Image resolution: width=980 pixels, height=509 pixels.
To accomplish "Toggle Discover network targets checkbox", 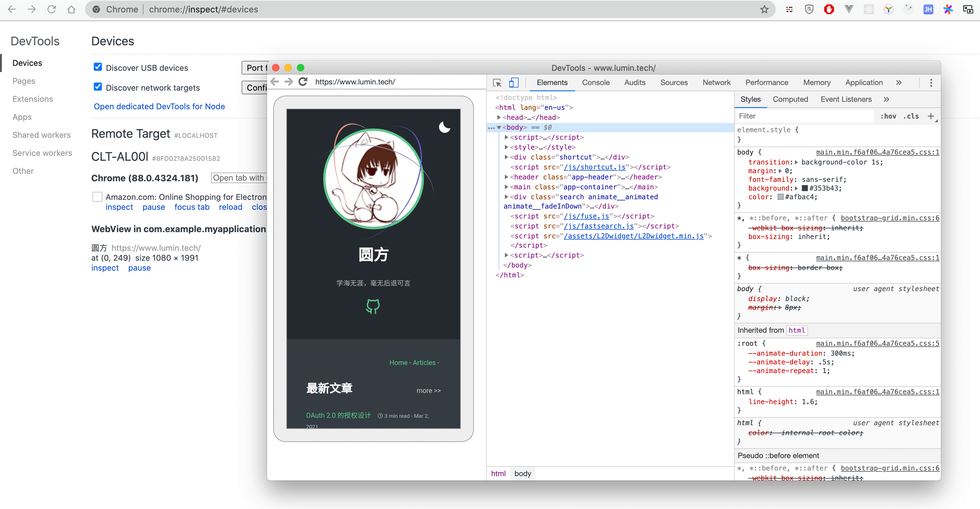I will 98,87.
